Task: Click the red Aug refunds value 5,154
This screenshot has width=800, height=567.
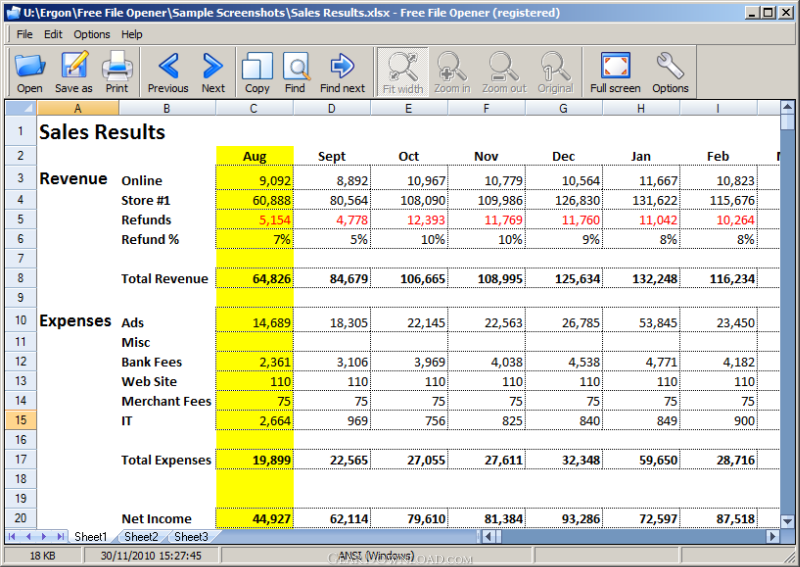Action: tap(255, 220)
